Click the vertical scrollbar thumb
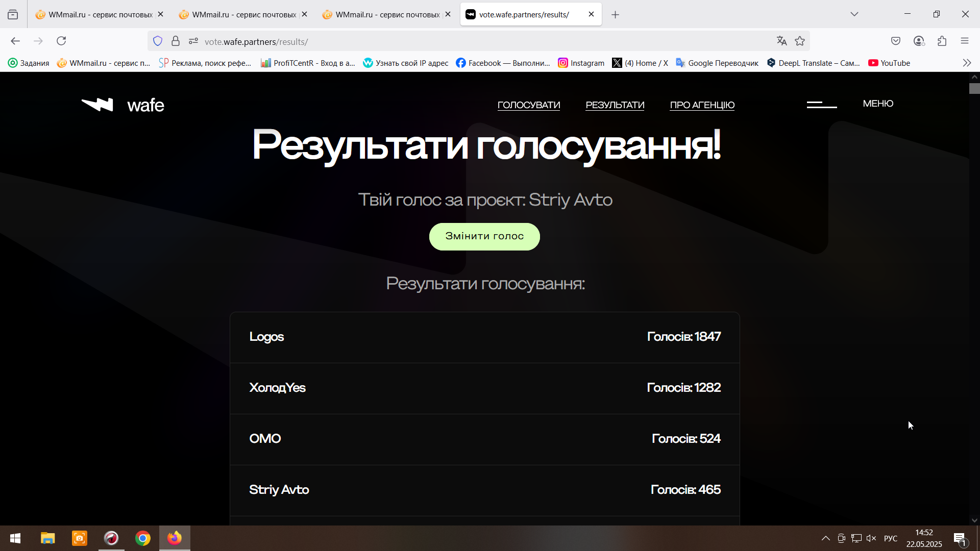980x551 pixels. pyautogui.click(x=974, y=89)
